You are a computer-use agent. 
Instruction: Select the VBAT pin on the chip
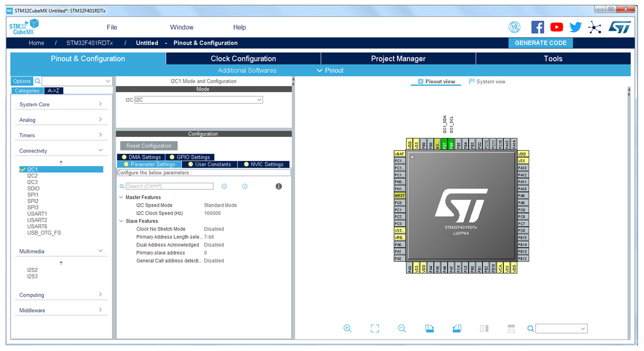[x=399, y=154]
